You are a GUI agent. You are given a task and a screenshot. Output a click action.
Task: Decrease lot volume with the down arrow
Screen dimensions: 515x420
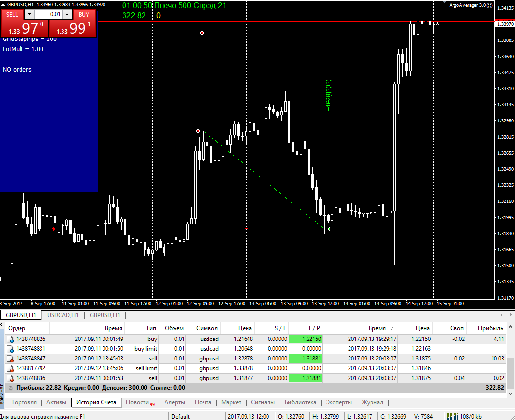click(x=29, y=14)
